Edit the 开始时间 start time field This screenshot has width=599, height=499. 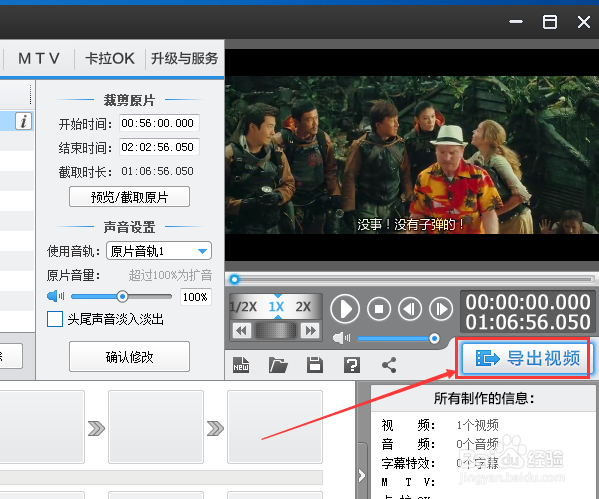159,123
